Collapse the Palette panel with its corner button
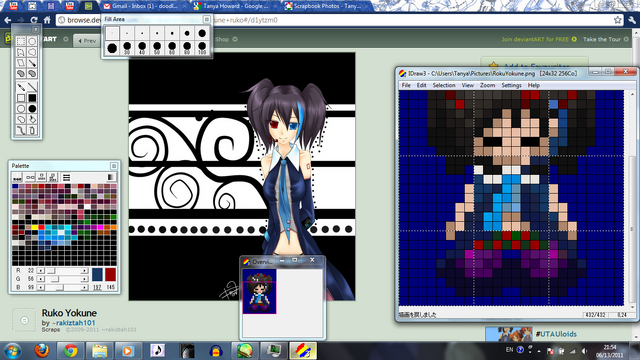This screenshot has height=360, width=640. [x=114, y=166]
